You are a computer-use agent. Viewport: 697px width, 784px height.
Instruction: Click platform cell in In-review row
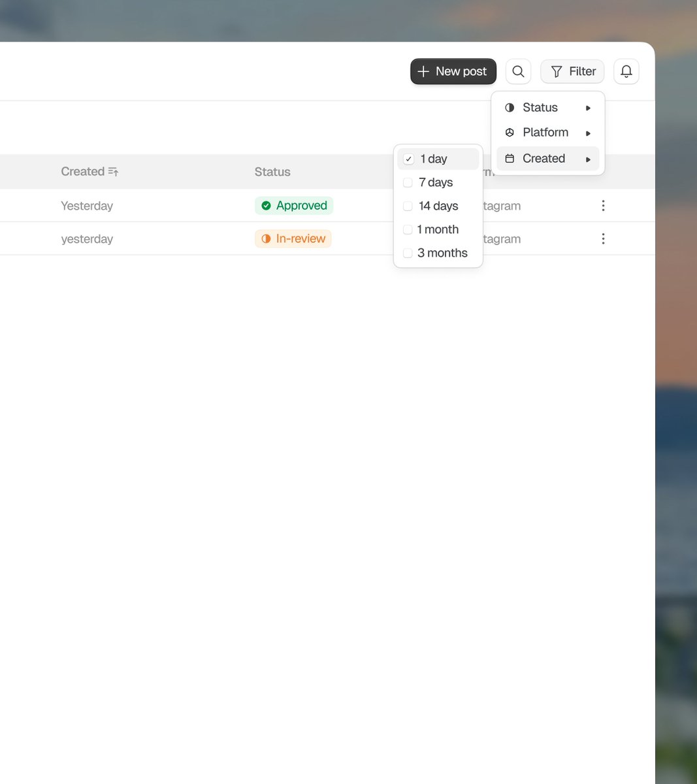coord(502,239)
